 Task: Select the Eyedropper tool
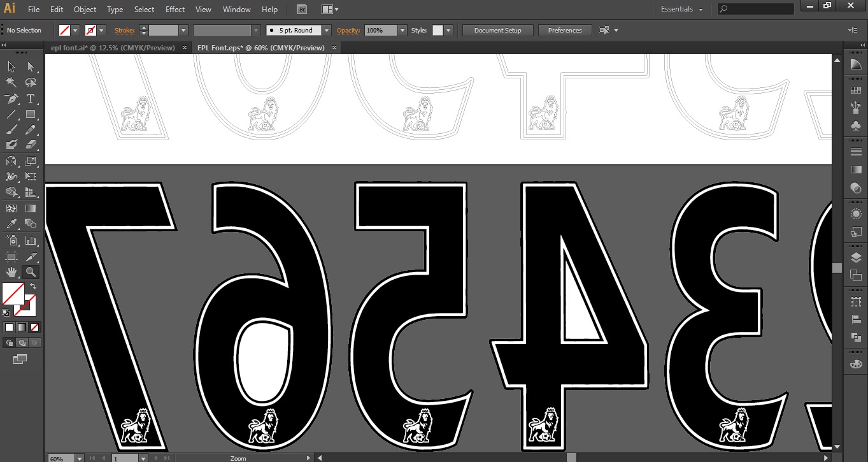pos(11,224)
